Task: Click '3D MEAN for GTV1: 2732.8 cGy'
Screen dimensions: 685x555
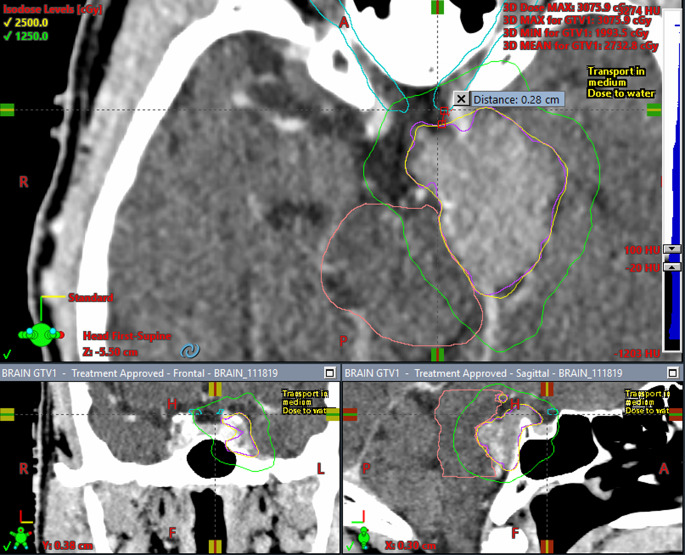Action: pos(581,45)
